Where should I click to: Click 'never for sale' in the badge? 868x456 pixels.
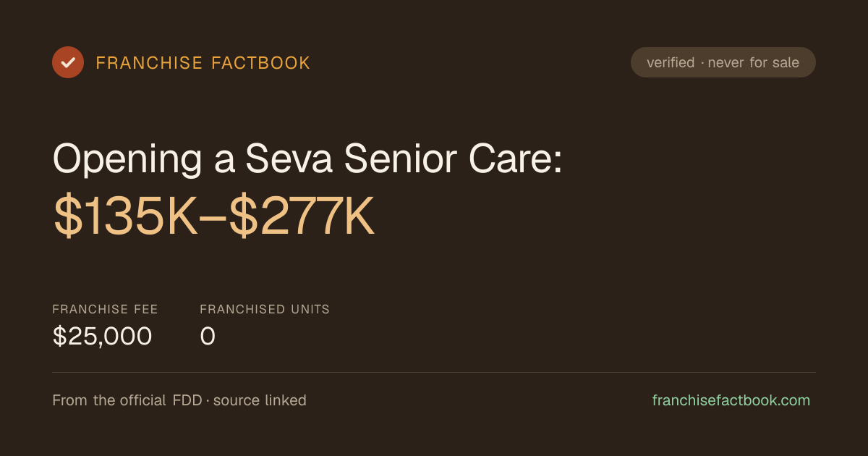(754, 62)
